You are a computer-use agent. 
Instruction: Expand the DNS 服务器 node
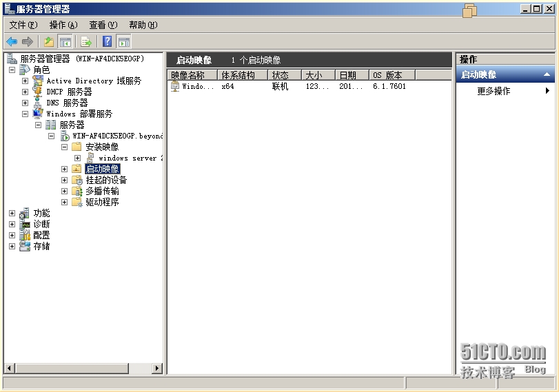25,103
